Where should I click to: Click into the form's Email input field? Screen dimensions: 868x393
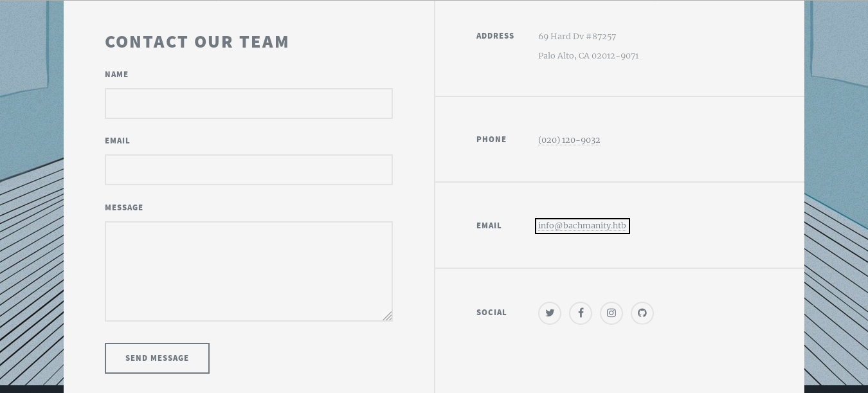tap(249, 170)
